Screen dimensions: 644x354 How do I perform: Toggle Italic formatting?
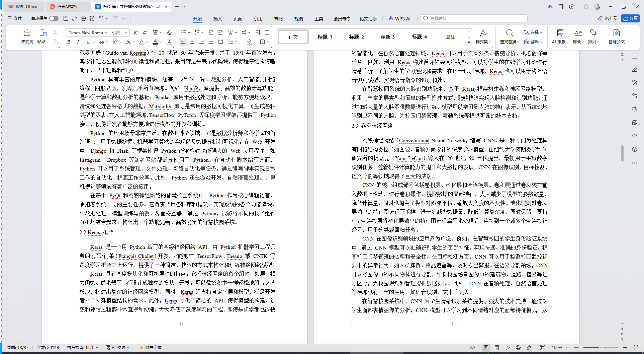click(78, 42)
